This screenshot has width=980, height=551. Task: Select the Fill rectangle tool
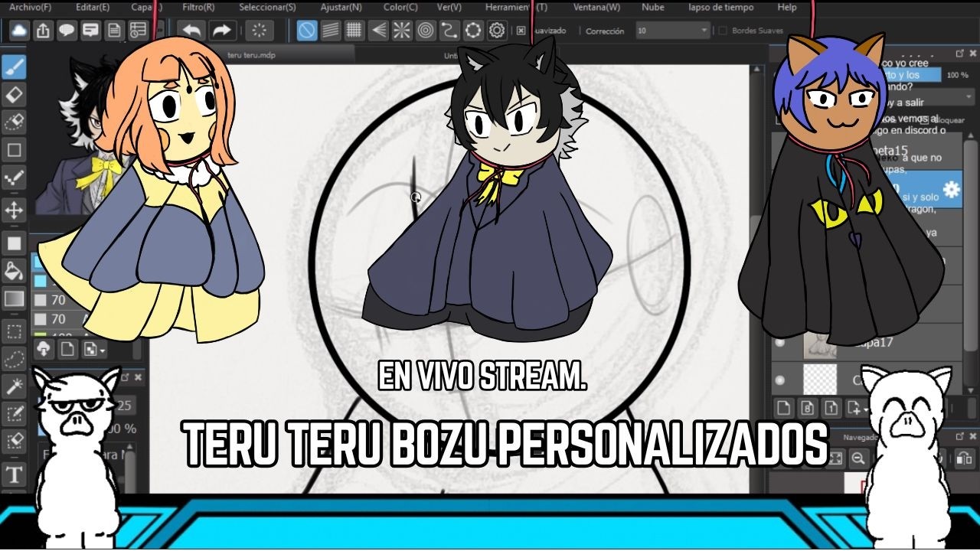(x=14, y=243)
